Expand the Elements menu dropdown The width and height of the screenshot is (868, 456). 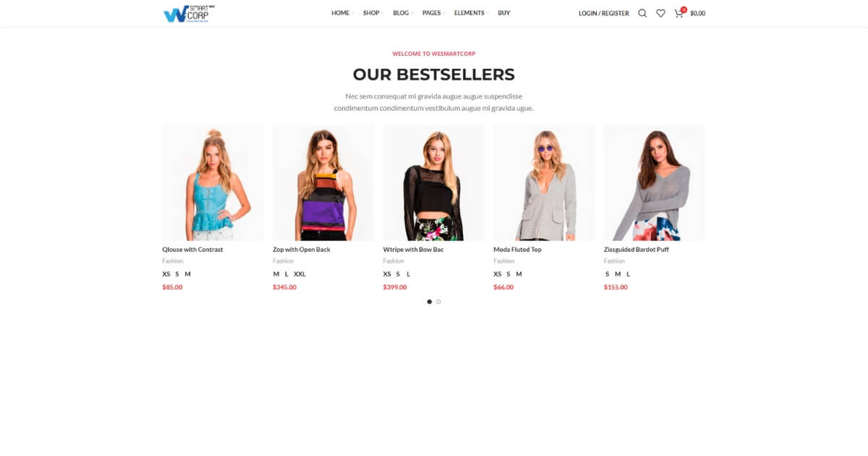point(469,13)
